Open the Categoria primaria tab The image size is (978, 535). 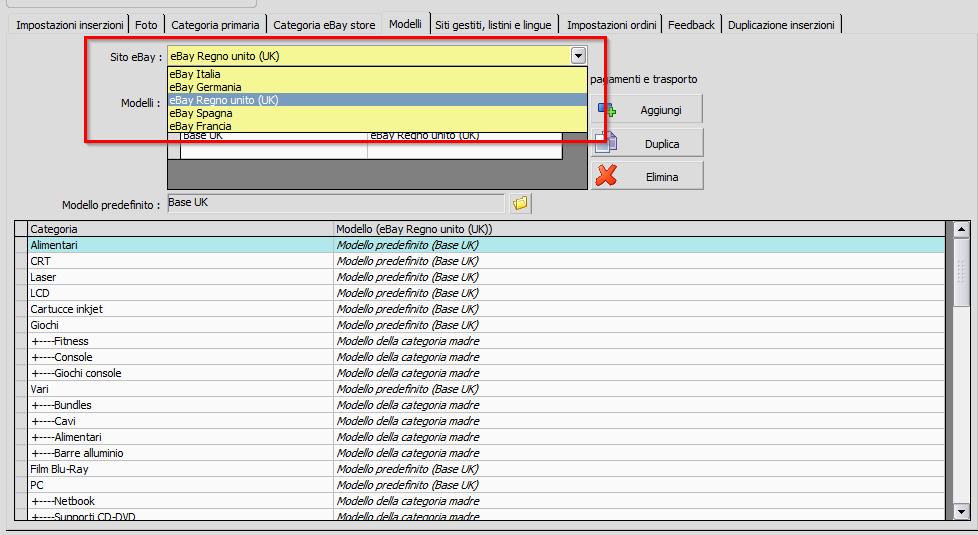215,25
